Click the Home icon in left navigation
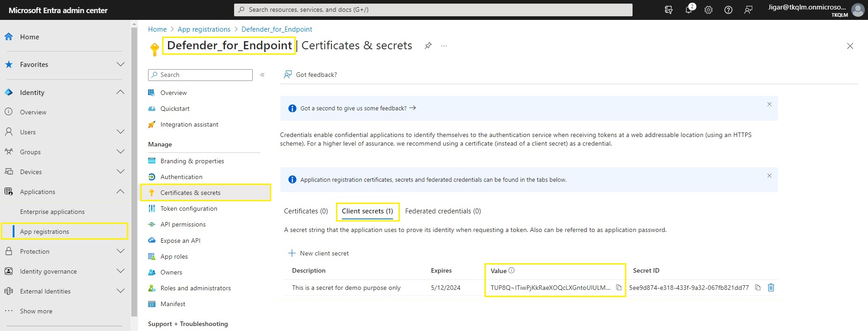 pyautogui.click(x=9, y=37)
